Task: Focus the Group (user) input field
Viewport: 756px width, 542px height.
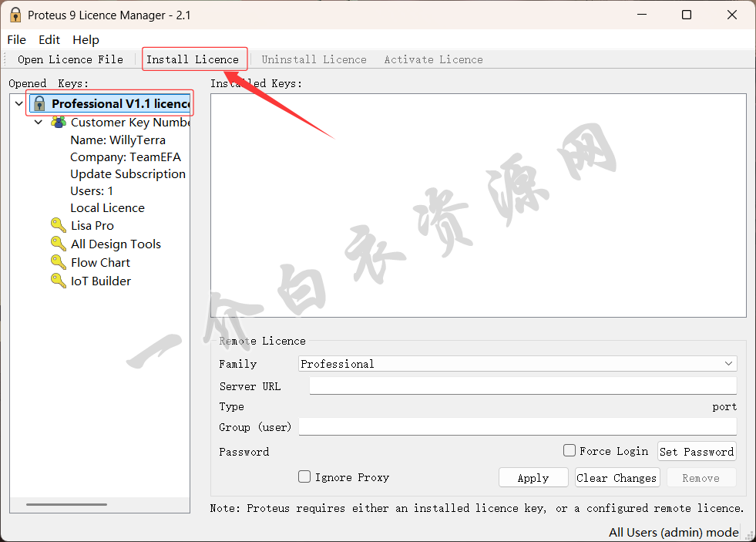Action: pos(517,427)
